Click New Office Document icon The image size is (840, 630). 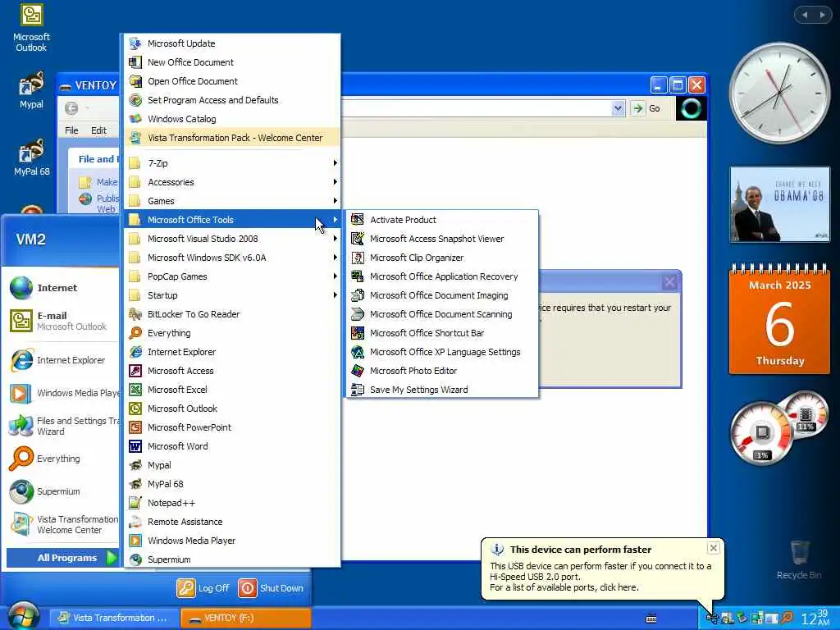click(135, 62)
